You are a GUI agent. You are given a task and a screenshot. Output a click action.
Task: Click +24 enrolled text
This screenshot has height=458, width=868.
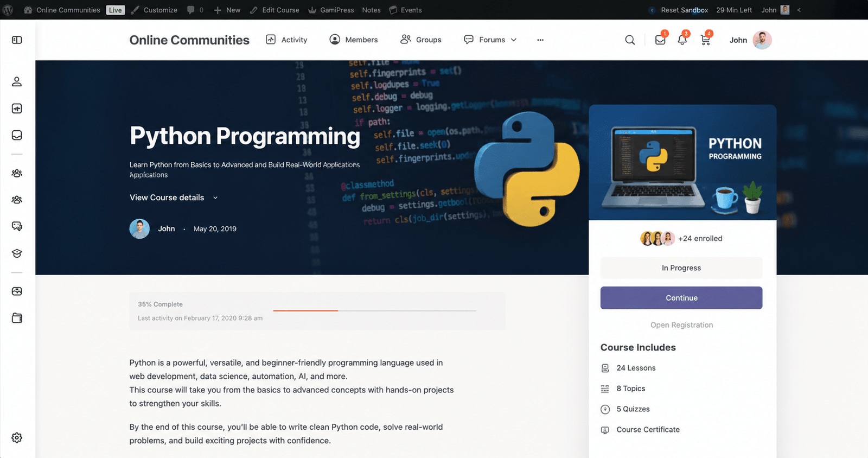point(700,238)
